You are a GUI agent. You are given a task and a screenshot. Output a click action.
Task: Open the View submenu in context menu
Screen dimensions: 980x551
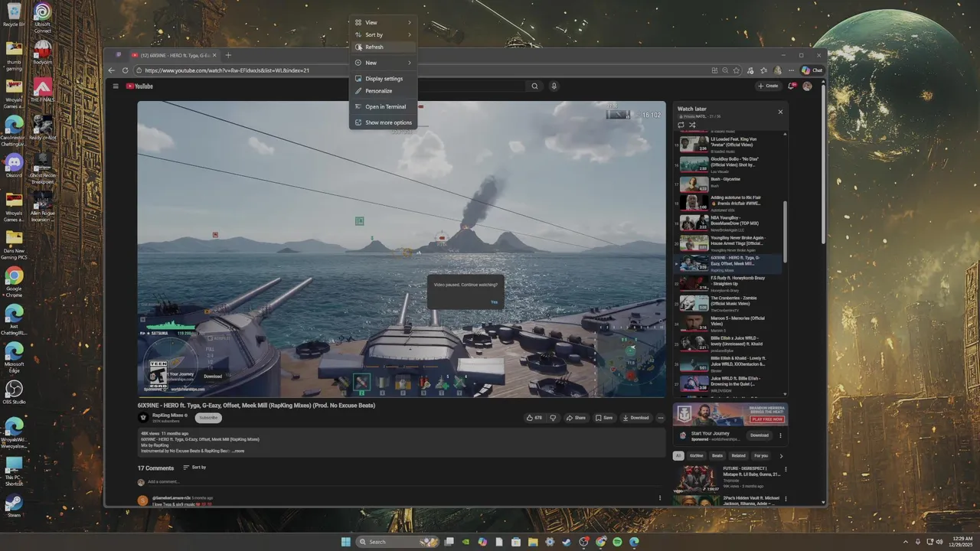point(383,22)
